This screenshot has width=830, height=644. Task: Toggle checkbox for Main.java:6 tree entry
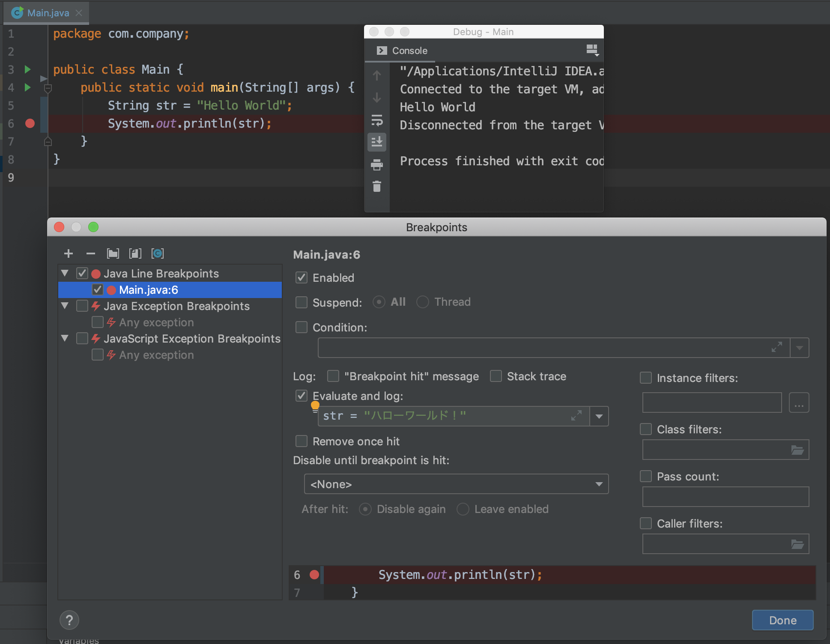[98, 289]
